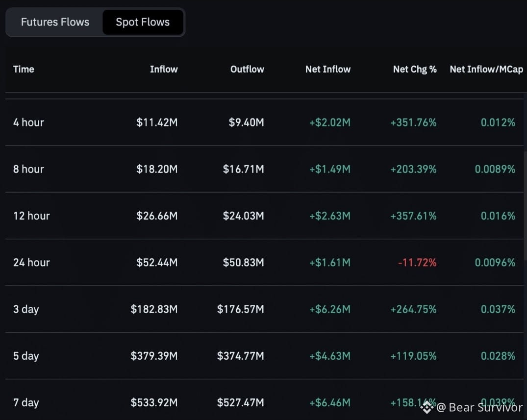This screenshot has width=527, height=420.
Task: Select the 5 day row
Action: tap(264, 356)
